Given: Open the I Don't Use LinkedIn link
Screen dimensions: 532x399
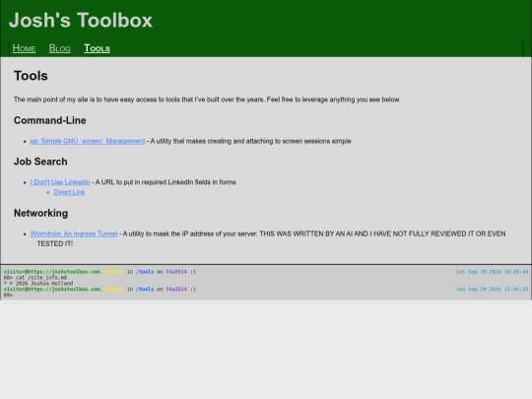Looking at the screenshot, I should coord(60,182).
